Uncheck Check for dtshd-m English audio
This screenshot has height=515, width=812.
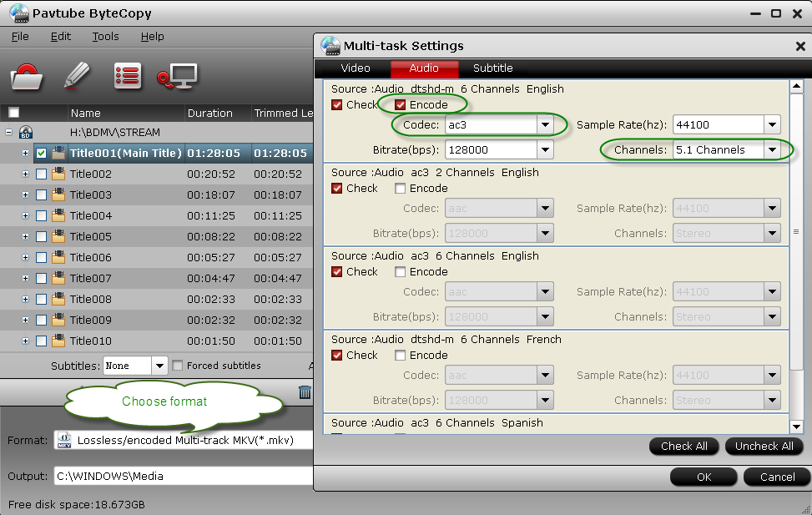336,104
